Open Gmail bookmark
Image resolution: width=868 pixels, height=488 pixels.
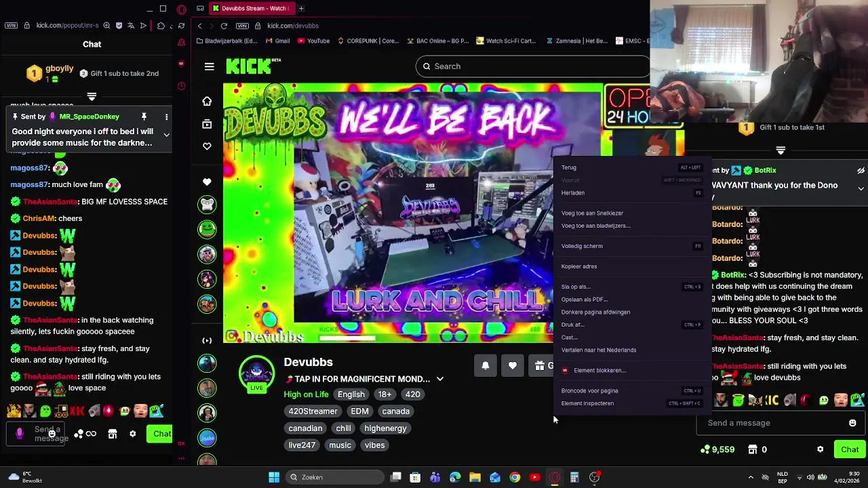coord(277,41)
